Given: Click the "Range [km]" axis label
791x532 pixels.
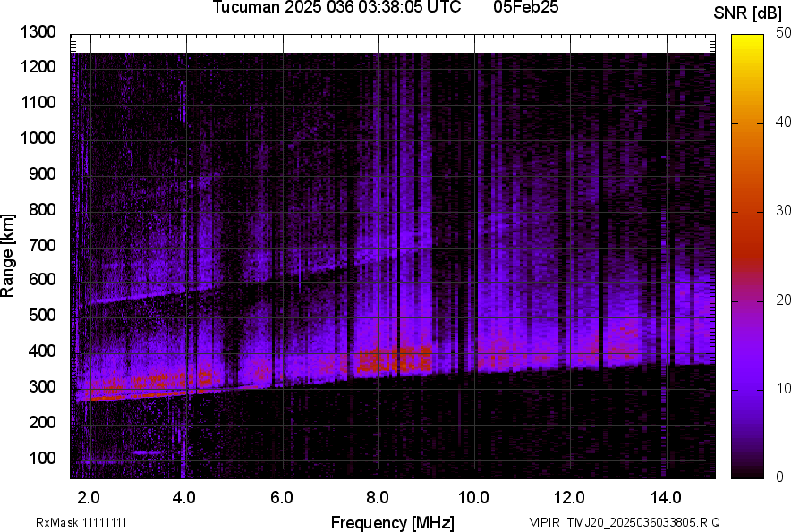Looking at the screenshot, I should pyautogui.click(x=7, y=256).
